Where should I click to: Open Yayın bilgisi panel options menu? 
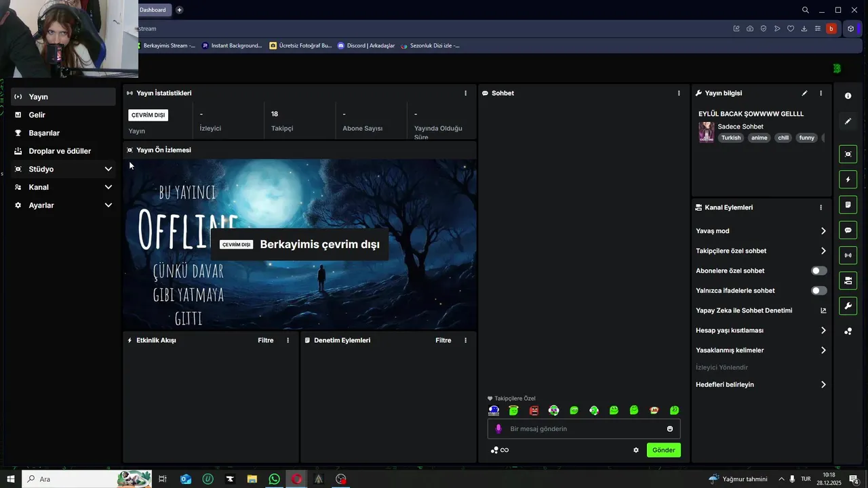[821, 93]
